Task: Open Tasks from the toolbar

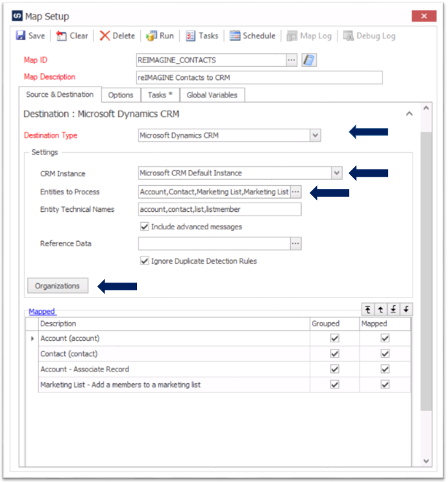Action: (x=202, y=36)
